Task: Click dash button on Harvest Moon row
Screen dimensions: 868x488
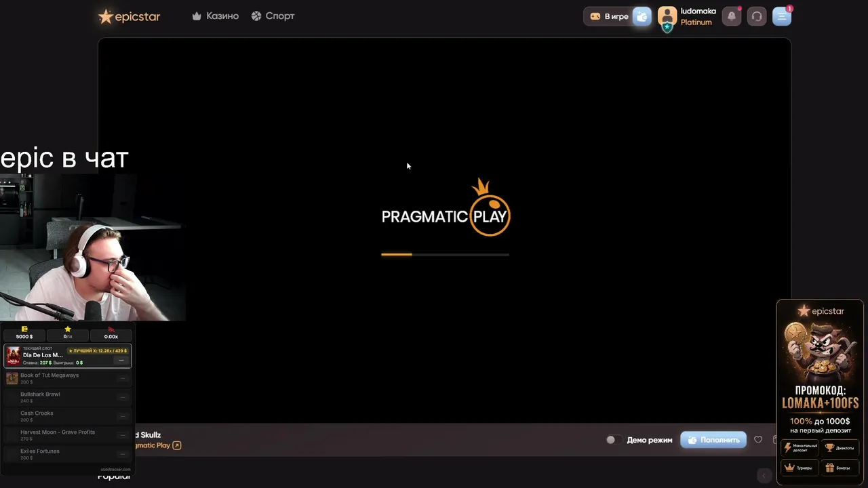Action: 122,435
